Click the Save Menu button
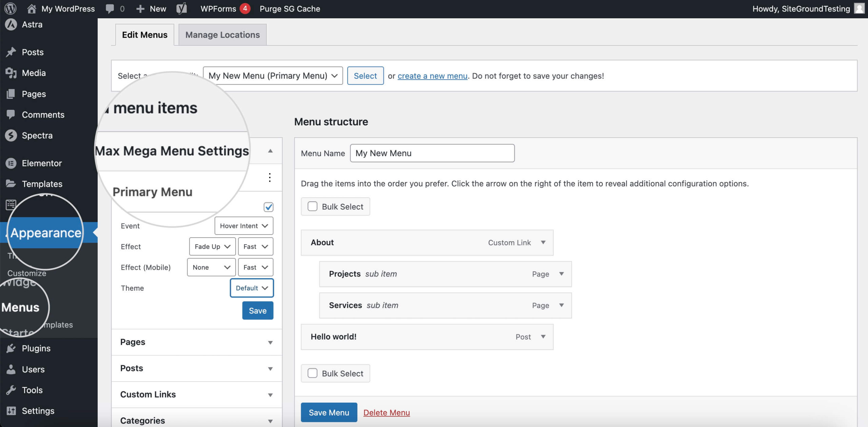The height and width of the screenshot is (427, 868). [x=329, y=412]
